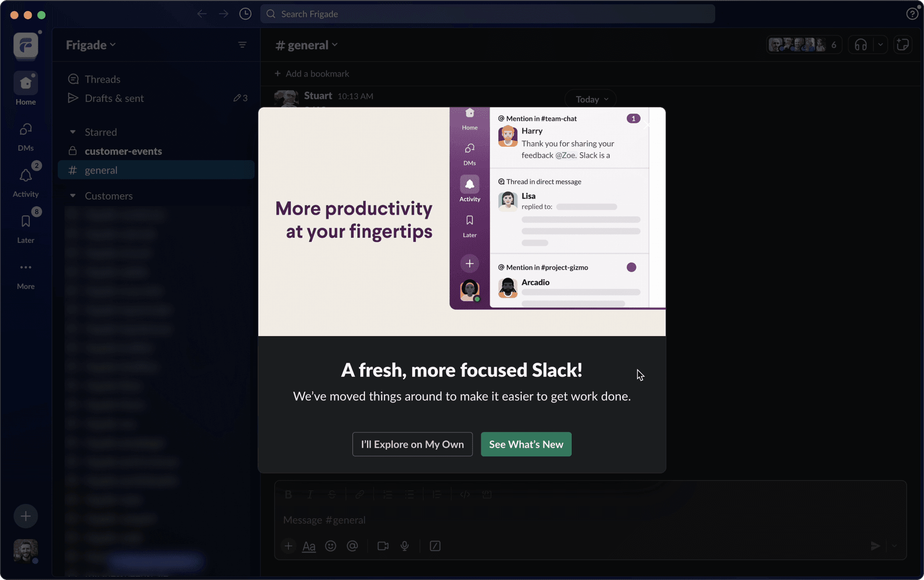Open Drafts & sent
Image resolution: width=924 pixels, height=580 pixels.
114,98
